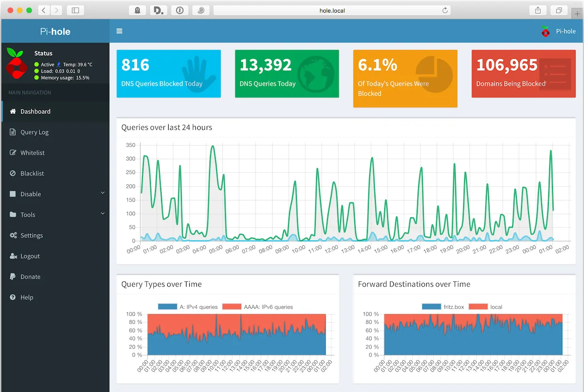Expand the Tools menu chevron
Screen dimensions: 584x392
click(x=102, y=214)
